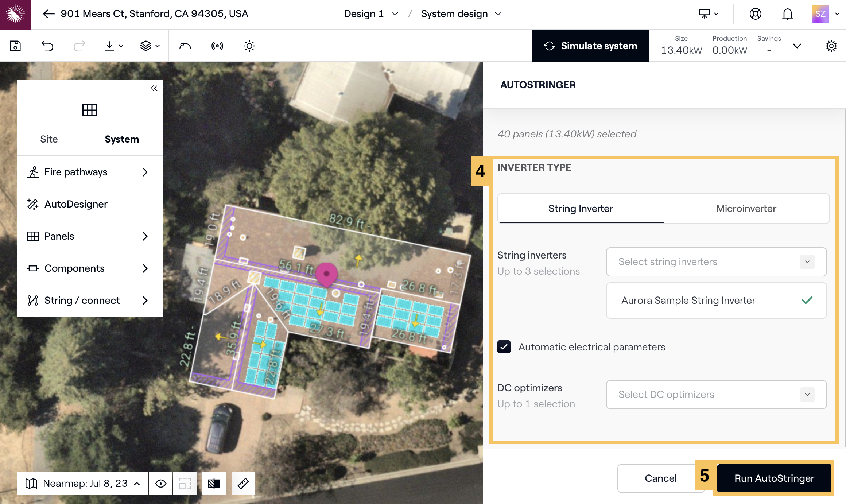Open Select DC optimizers dropdown
The width and height of the screenshot is (846, 504).
tap(716, 395)
